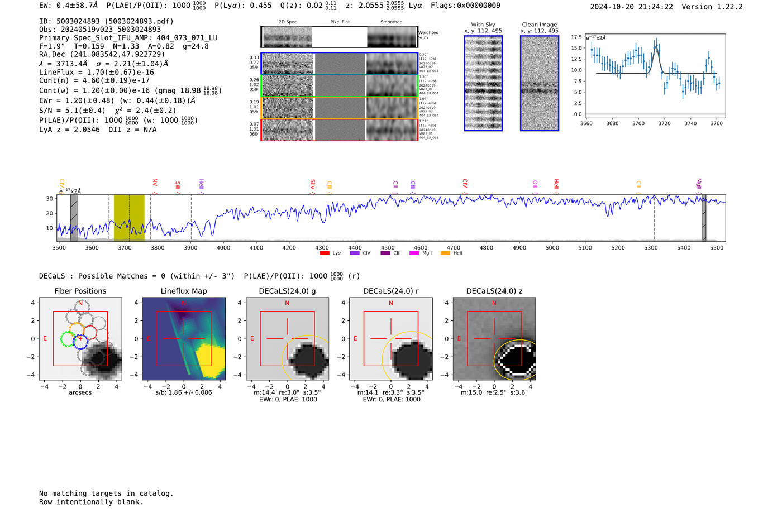The width and height of the screenshot is (782, 532).
Task: Select the orange HeII legend swatch
Action: click(445, 253)
